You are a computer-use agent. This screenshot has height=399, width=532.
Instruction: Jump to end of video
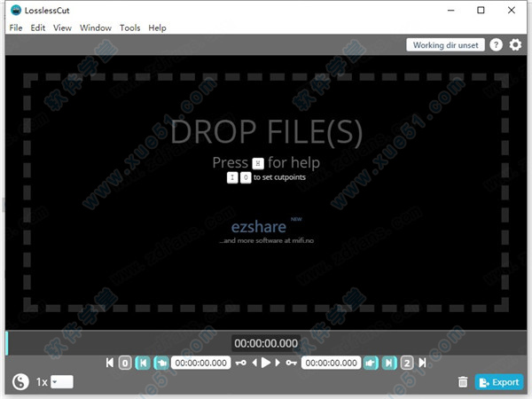click(422, 363)
